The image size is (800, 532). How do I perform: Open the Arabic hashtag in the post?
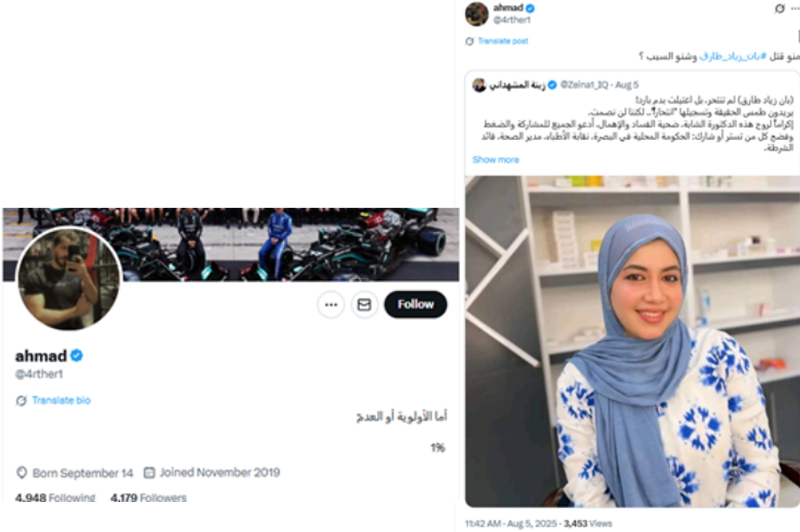[x=733, y=56]
